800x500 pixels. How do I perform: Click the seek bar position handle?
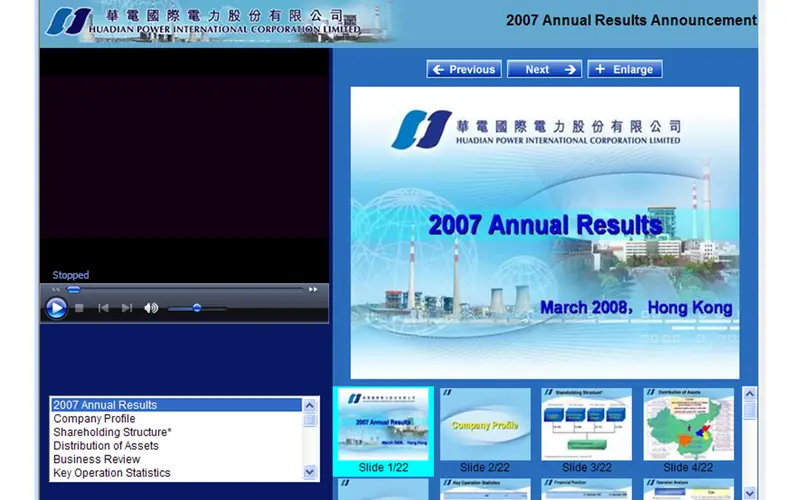point(73,289)
